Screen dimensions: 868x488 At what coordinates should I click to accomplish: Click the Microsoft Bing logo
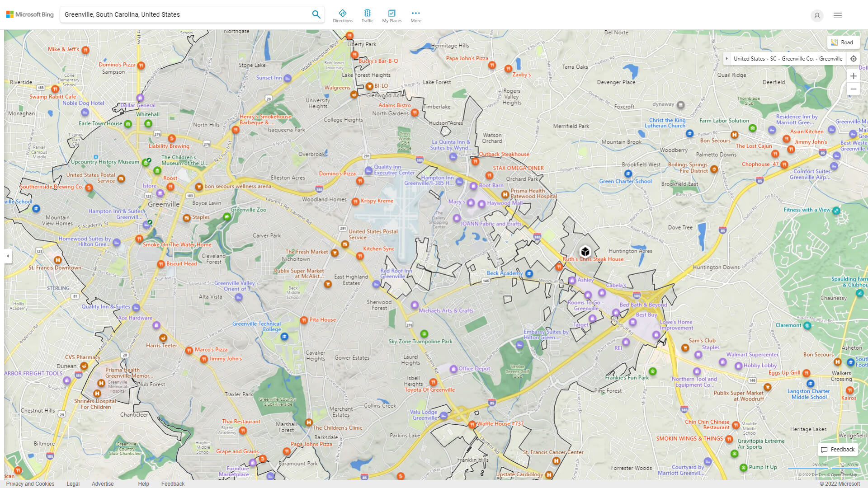click(x=29, y=14)
